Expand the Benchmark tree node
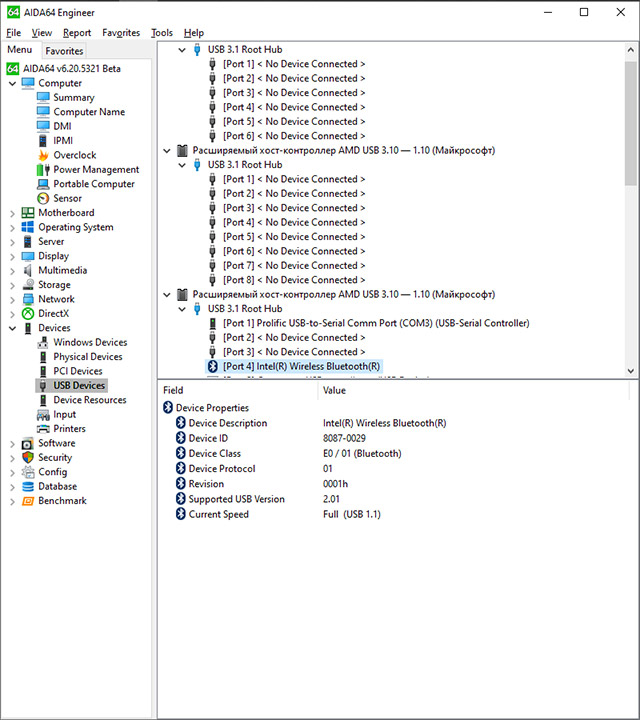 [x=12, y=501]
